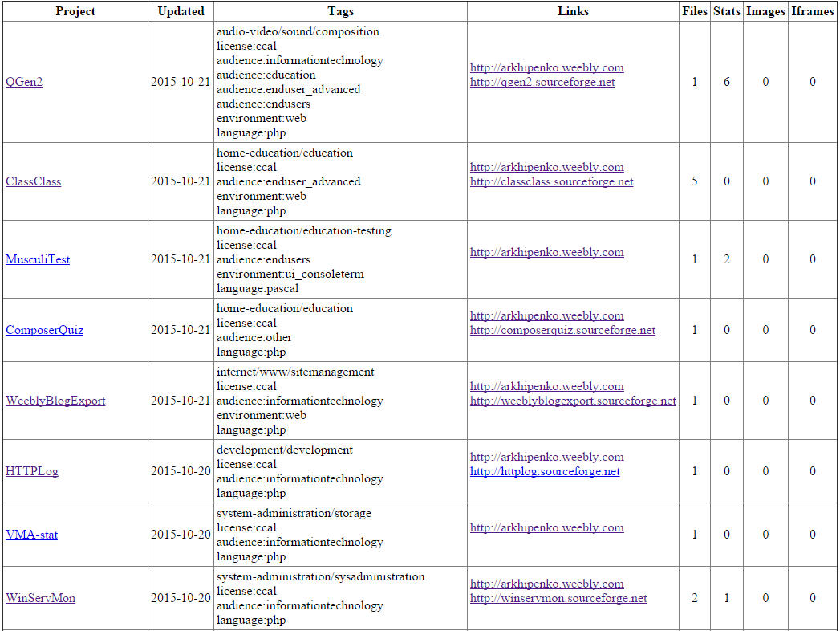
Task: Visit the WinServMon project link
Action: 40,598
